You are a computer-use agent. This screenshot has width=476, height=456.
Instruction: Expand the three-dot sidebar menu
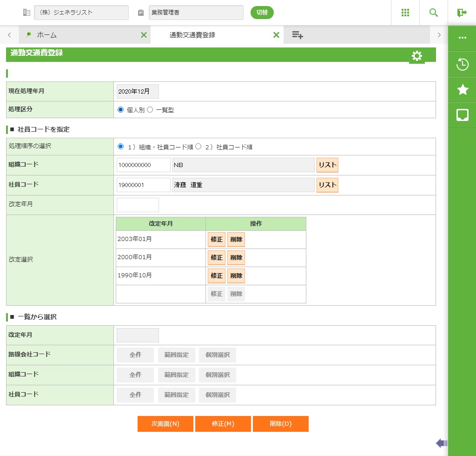[x=463, y=38]
